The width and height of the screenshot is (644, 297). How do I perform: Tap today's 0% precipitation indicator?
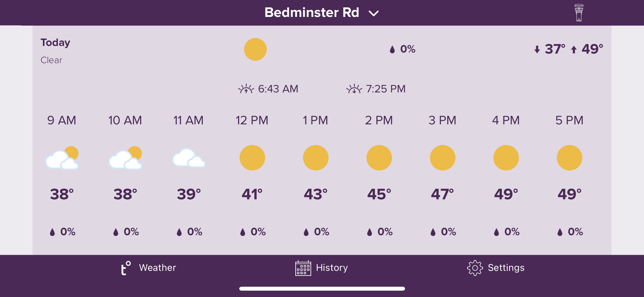(x=402, y=49)
